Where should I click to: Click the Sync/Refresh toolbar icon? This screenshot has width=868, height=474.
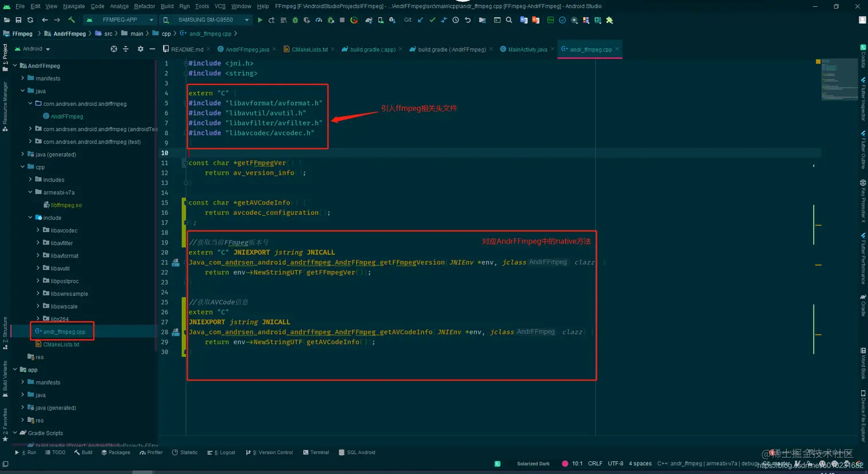click(30, 20)
